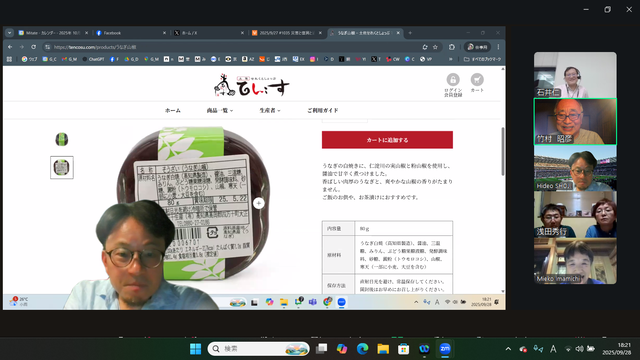Open the ご利用ガイド menu item
640x360 pixels.
click(322, 111)
